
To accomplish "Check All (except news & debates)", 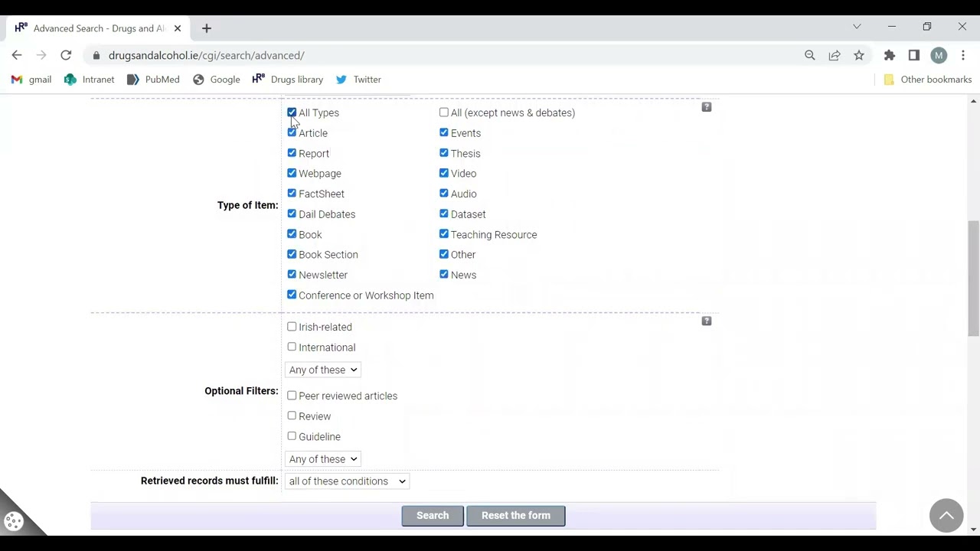I will (444, 112).
